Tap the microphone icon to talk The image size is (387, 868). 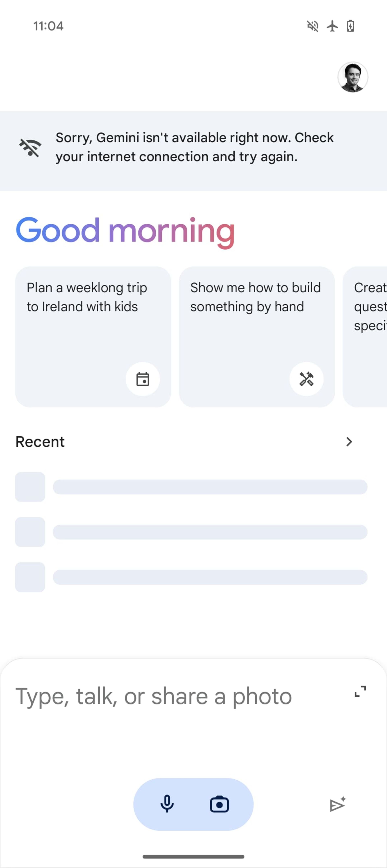(167, 804)
